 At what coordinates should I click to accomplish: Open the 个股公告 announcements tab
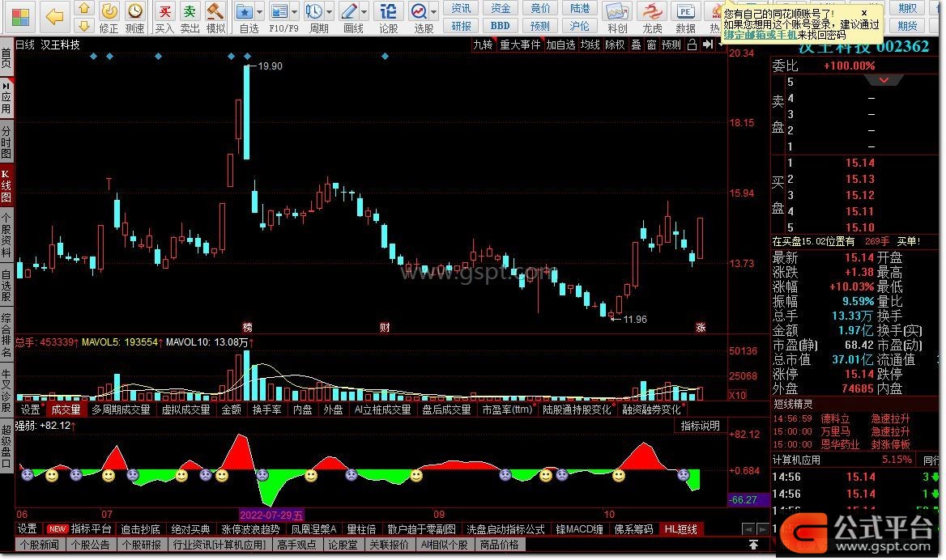click(91, 545)
